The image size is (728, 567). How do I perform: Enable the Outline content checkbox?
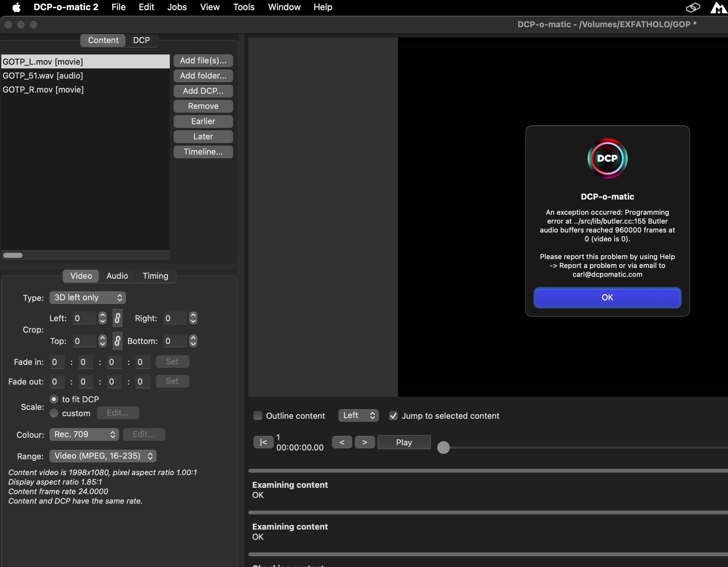coord(258,416)
